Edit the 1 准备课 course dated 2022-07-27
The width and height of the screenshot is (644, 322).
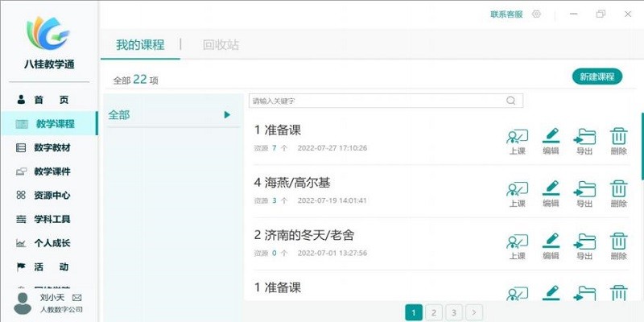[x=551, y=142]
